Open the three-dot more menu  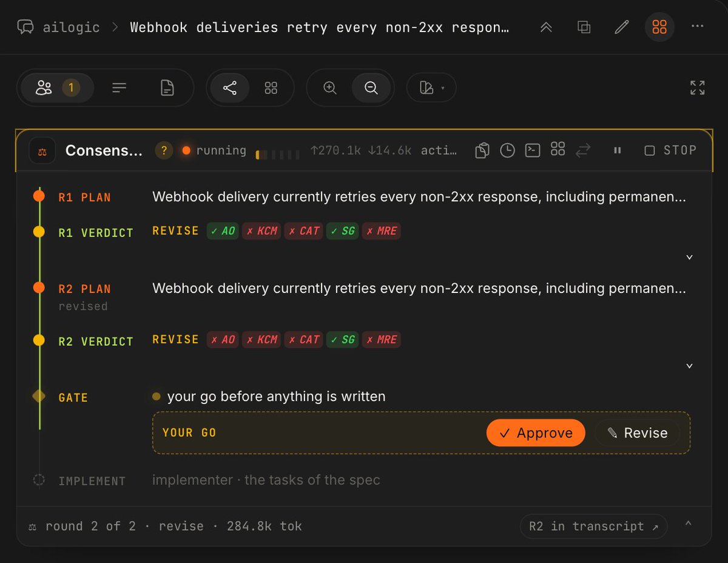698,27
